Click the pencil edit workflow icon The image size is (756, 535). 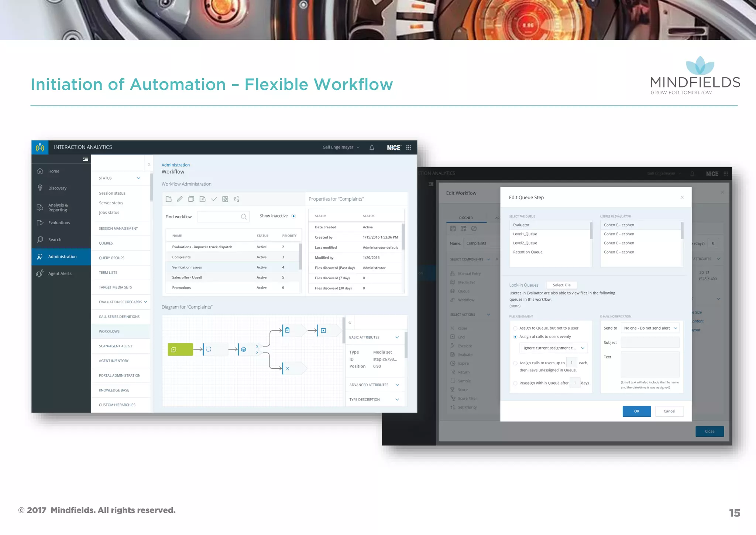click(180, 199)
